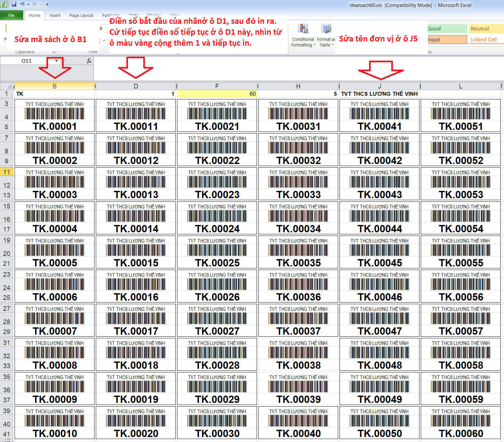Click label code TK.00010
The width and height of the screenshot is (504, 442).
pyautogui.click(x=55, y=433)
